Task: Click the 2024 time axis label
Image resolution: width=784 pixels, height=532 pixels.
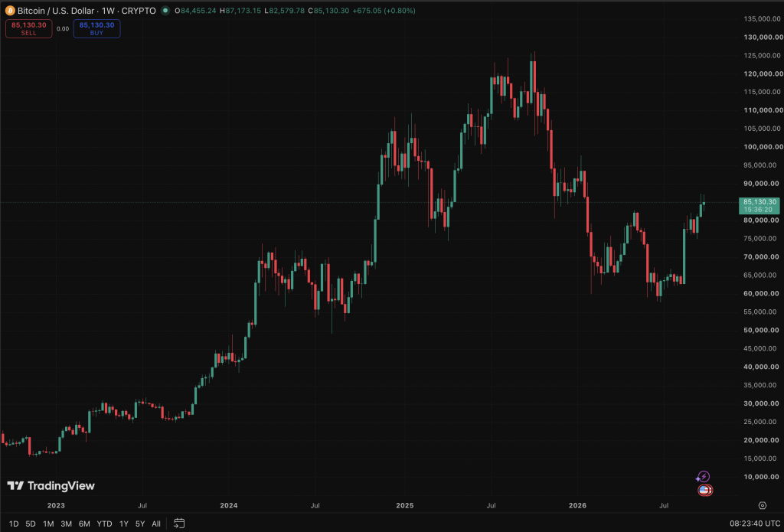Action: 229,505
